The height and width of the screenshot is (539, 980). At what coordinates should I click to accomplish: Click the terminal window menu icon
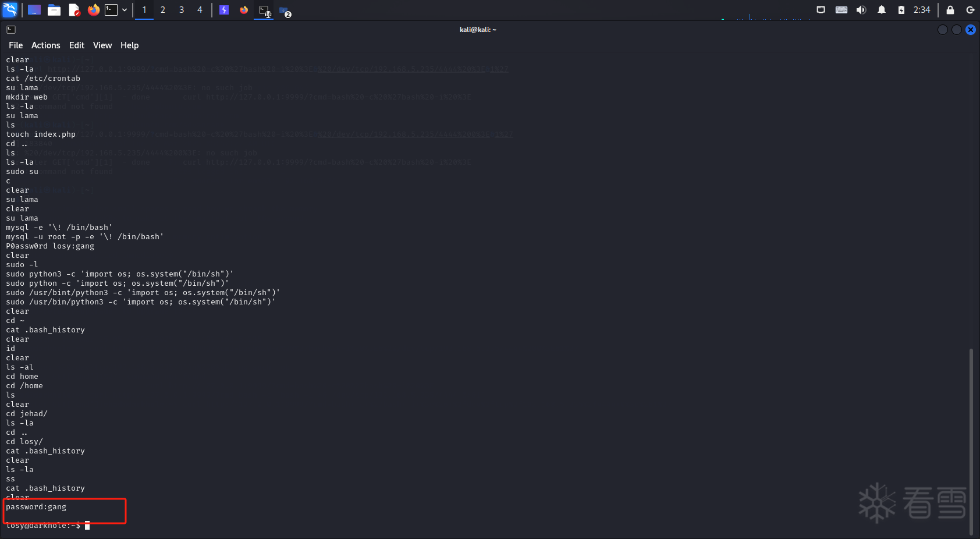point(11,30)
